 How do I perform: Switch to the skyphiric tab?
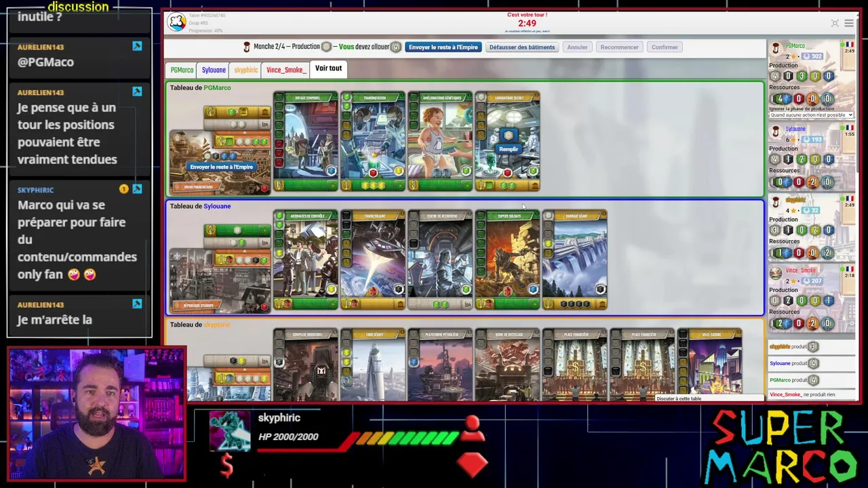pos(245,70)
